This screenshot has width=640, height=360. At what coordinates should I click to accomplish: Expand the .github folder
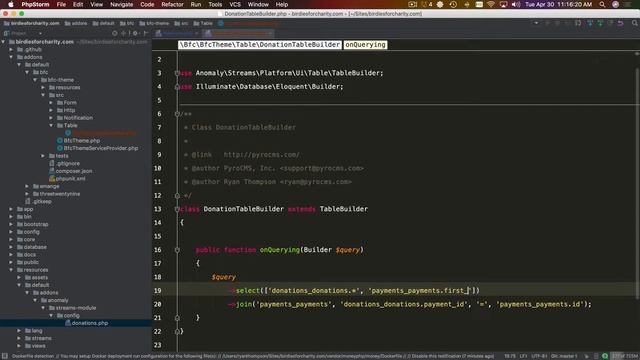coord(11,49)
